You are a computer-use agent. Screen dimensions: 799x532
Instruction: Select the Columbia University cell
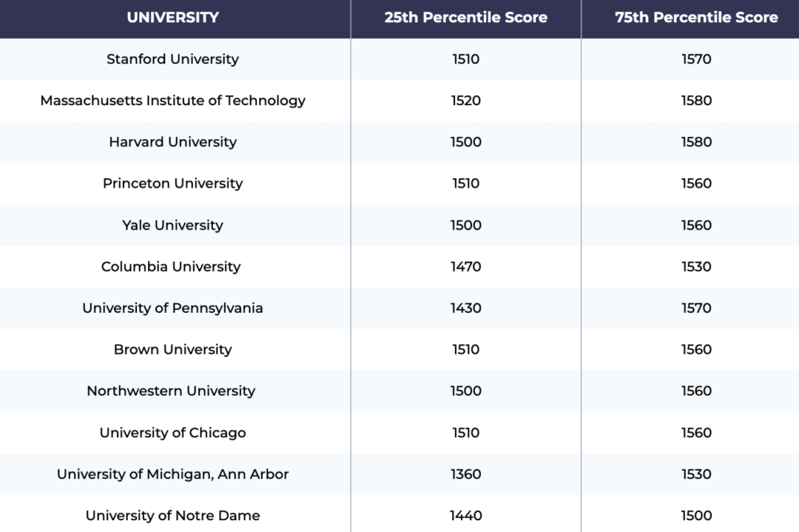click(x=171, y=266)
